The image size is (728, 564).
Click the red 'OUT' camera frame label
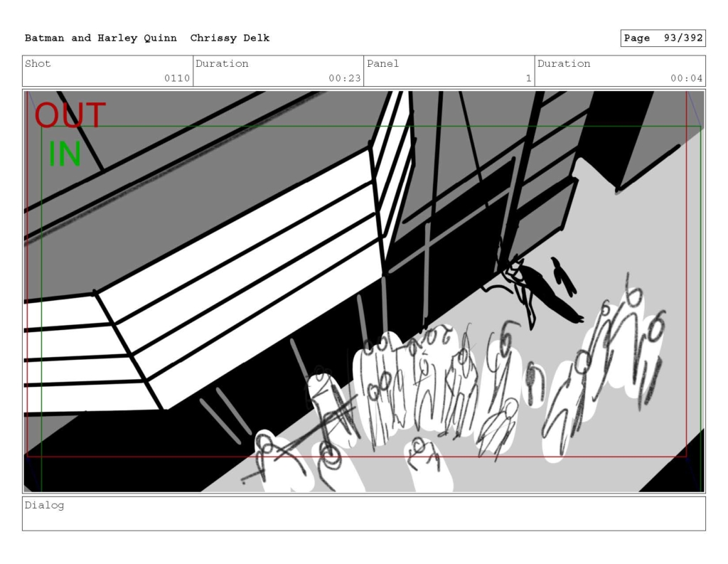pyautogui.click(x=70, y=115)
